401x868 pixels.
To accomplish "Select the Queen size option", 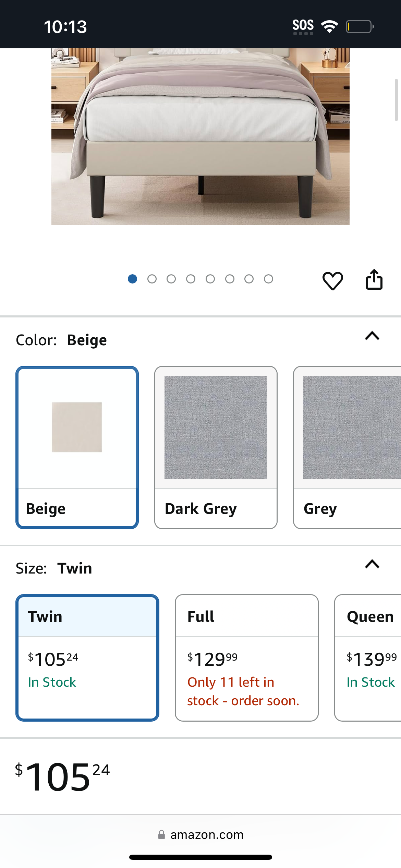I will (368, 658).
